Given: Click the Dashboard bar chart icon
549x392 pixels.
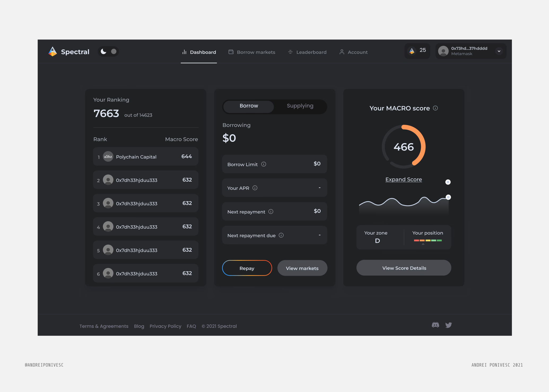Looking at the screenshot, I should [184, 52].
